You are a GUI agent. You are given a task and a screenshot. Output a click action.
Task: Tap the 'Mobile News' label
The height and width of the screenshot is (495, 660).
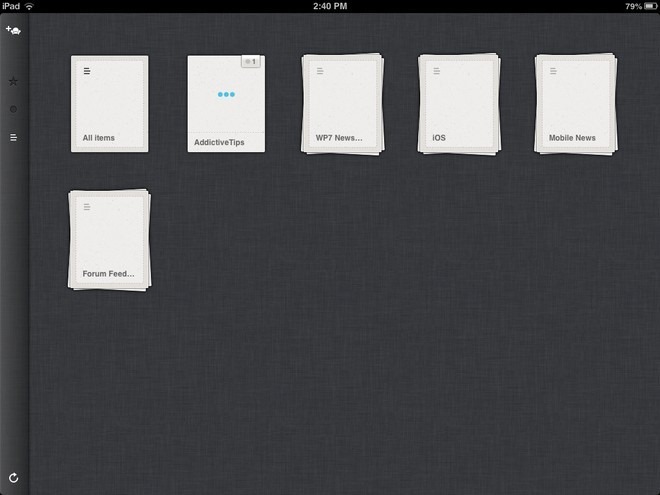pos(572,138)
